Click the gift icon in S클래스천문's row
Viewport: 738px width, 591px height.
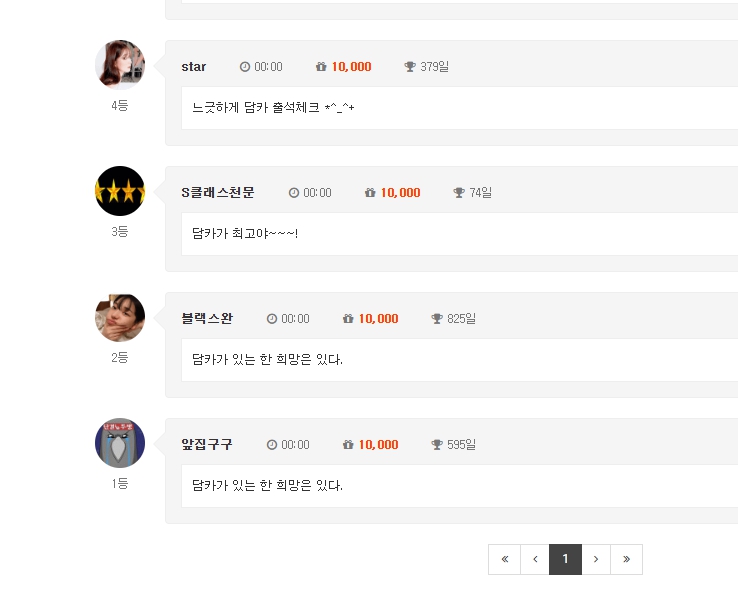370,193
